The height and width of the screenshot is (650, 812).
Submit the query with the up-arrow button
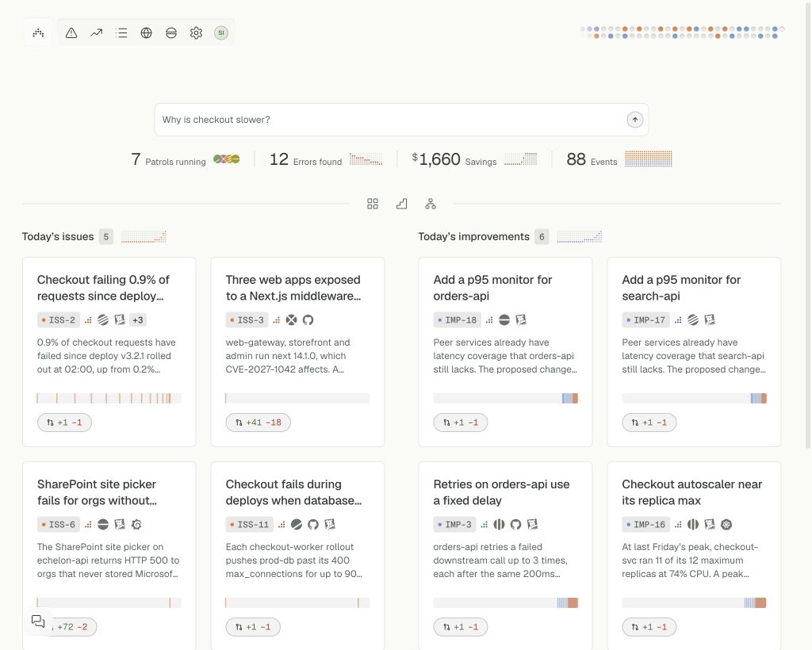pos(635,120)
